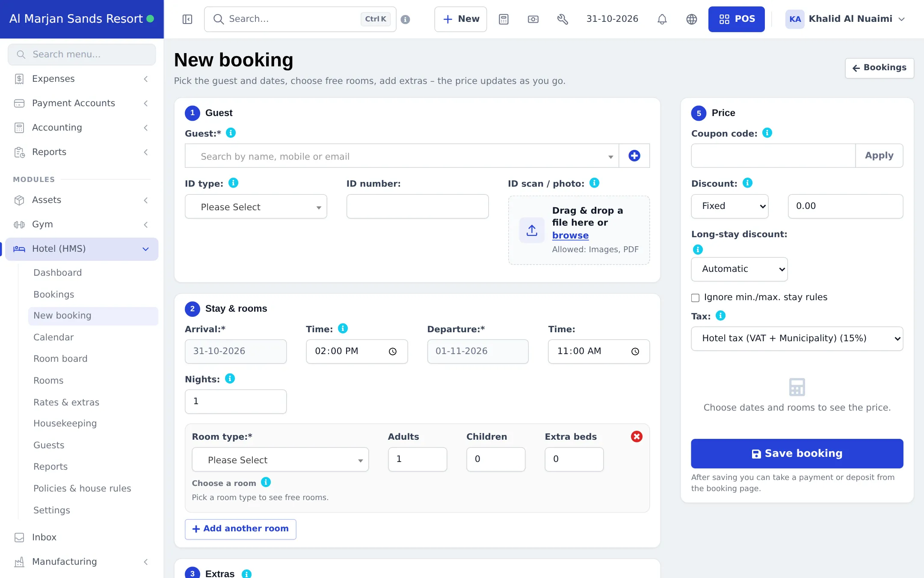Image resolution: width=924 pixels, height=578 pixels.
Task: Show info for ID type field
Action: (x=233, y=183)
